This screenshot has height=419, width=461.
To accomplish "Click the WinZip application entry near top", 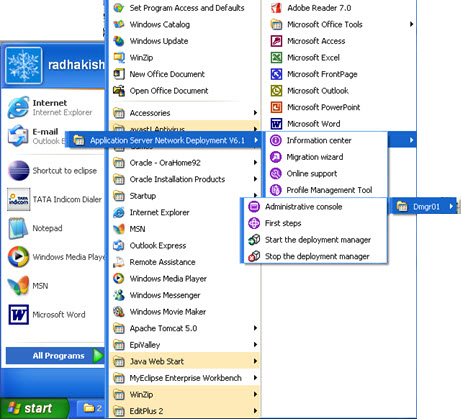I will click(185, 58).
